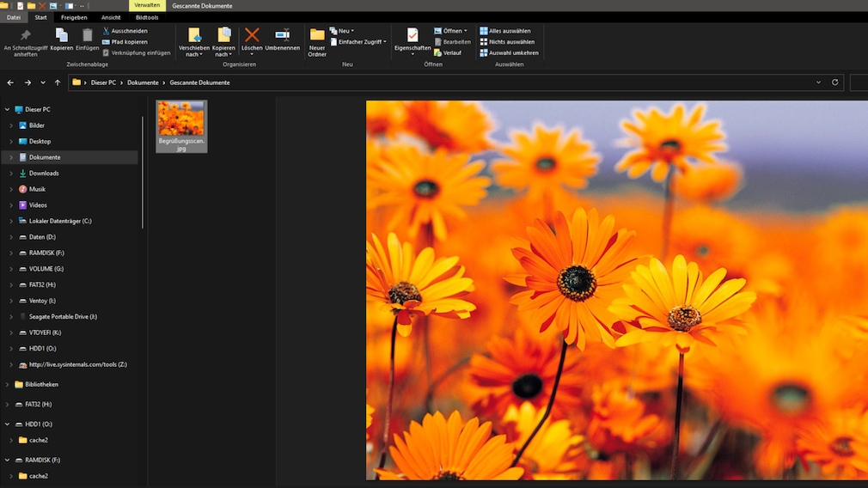Collapse the Dieser PC tree node
The height and width of the screenshot is (488, 868).
[7, 110]
